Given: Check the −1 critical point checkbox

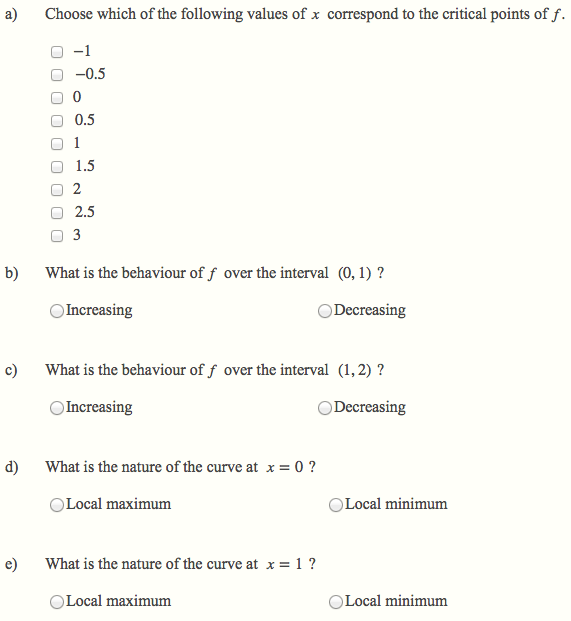Looking at the screenshot, I should click(57, 52).
